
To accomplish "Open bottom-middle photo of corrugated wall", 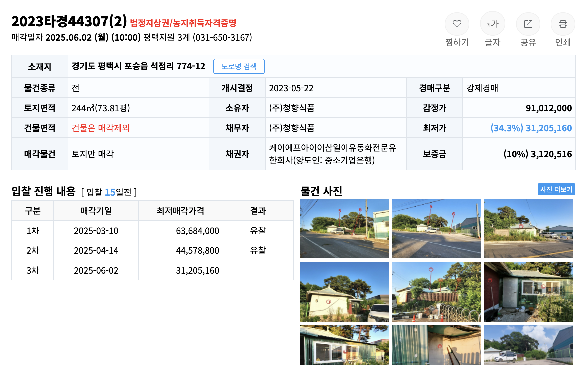I will pyautogui.click(x=437, y=345).
